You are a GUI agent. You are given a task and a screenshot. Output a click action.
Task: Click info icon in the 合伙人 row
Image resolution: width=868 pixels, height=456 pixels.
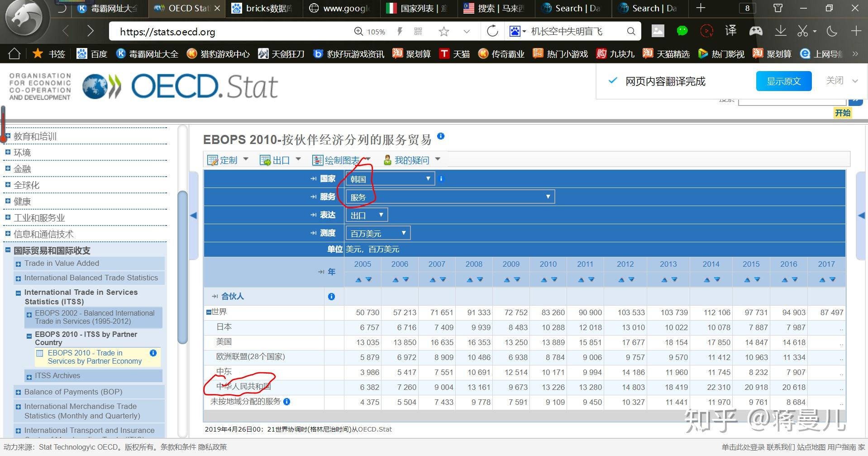pos(331,297)
